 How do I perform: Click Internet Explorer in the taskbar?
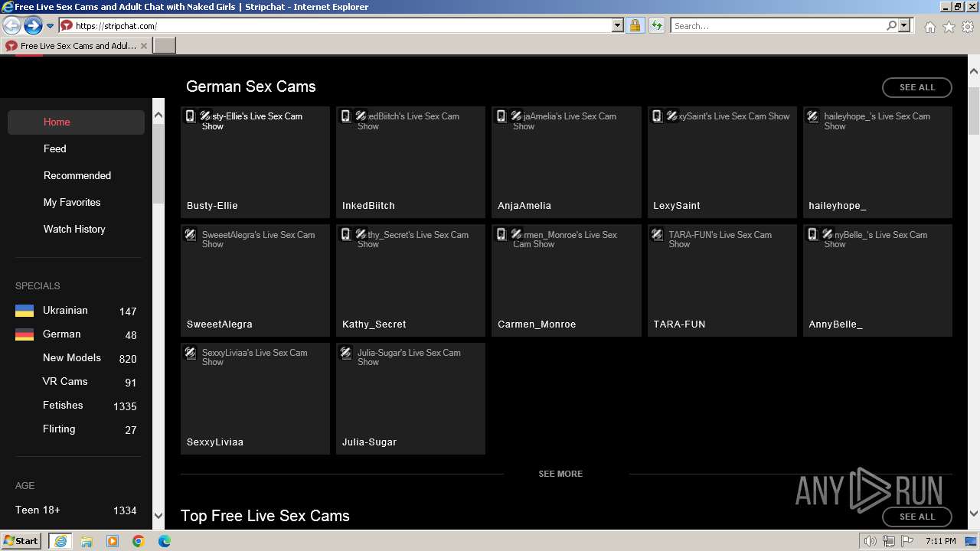(60, 541)
